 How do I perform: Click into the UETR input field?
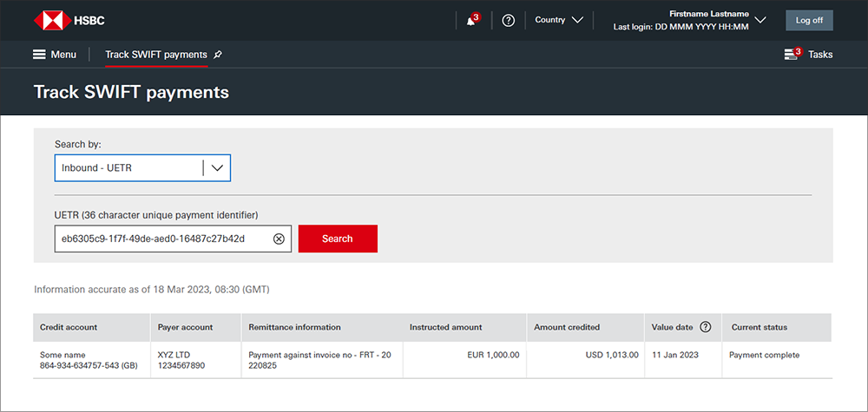[161, 239]
